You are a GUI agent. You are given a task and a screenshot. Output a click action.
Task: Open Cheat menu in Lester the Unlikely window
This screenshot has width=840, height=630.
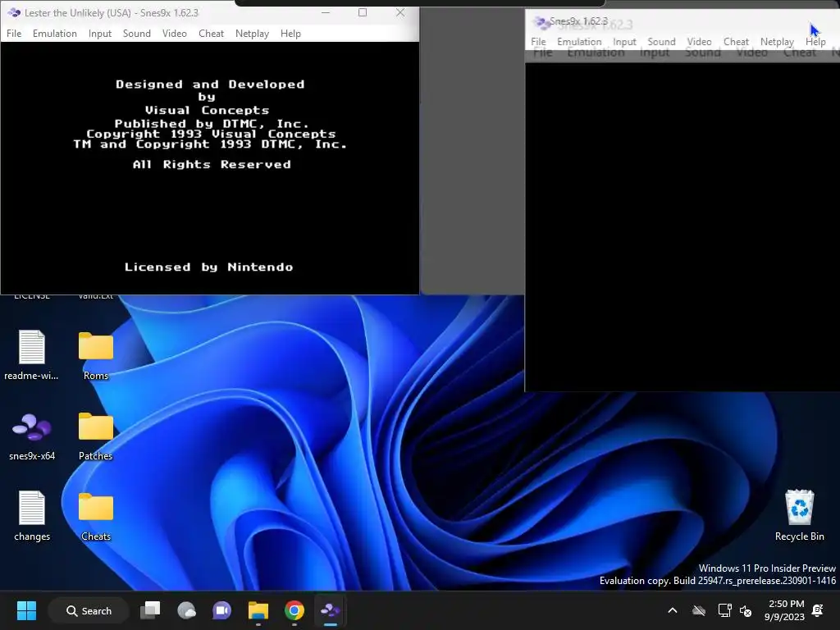click(x=211, y=33)
